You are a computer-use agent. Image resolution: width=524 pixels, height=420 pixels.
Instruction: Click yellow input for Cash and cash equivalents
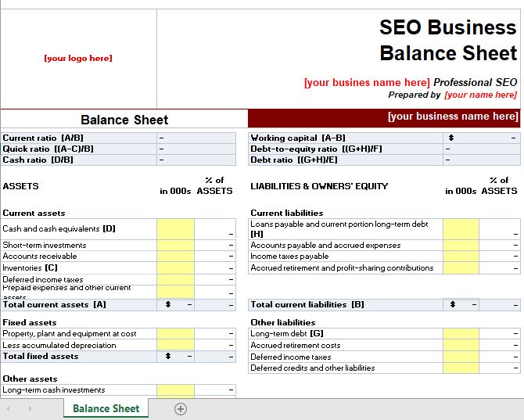pos(175,229)
